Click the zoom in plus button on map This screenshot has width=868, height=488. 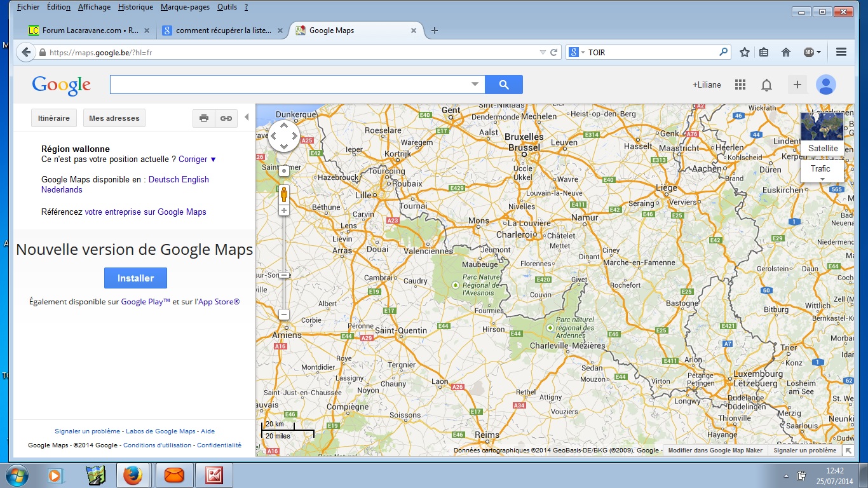pos(284,210)
